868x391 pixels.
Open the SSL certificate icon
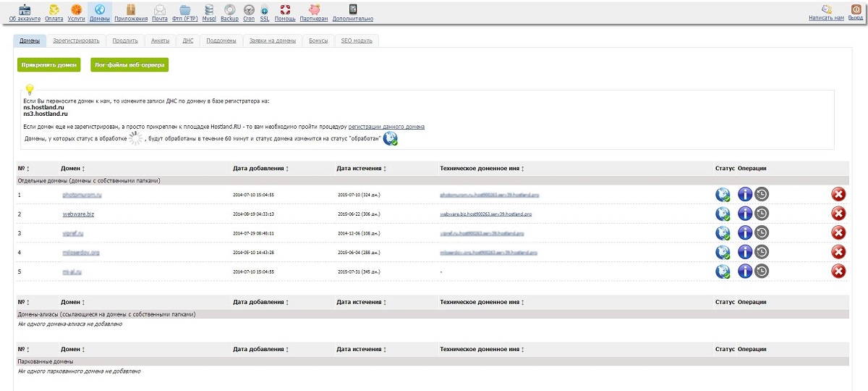(x=265, y=10)
